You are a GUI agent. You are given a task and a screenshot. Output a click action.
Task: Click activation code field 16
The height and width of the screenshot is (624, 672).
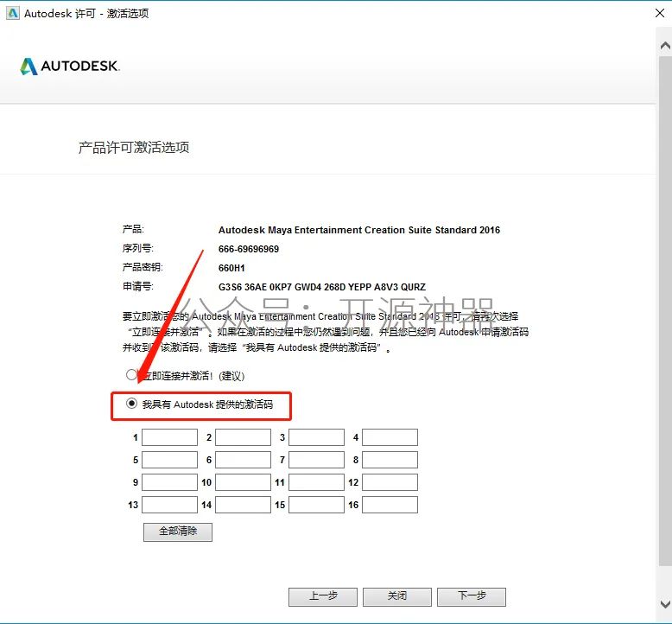tap(390, 505)
